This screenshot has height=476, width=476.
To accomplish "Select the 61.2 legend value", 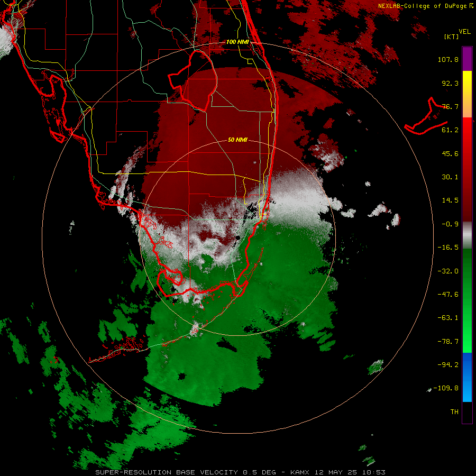I will point(450,130).
